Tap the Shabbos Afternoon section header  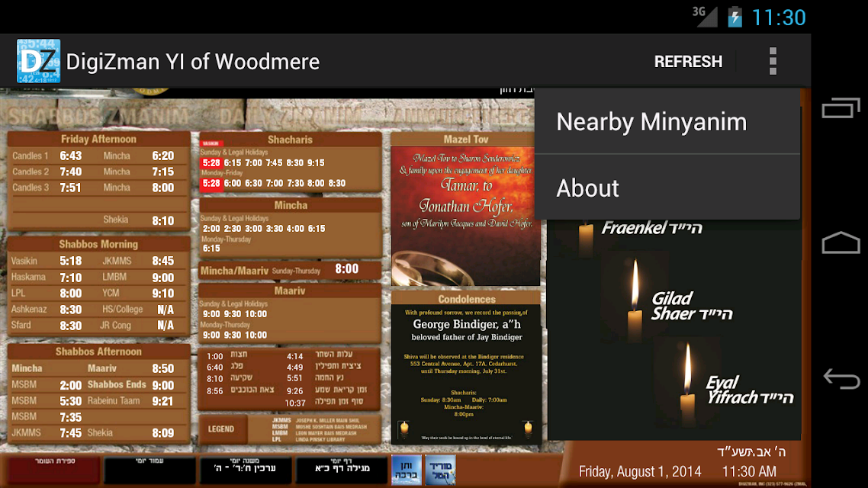(98, 352)
